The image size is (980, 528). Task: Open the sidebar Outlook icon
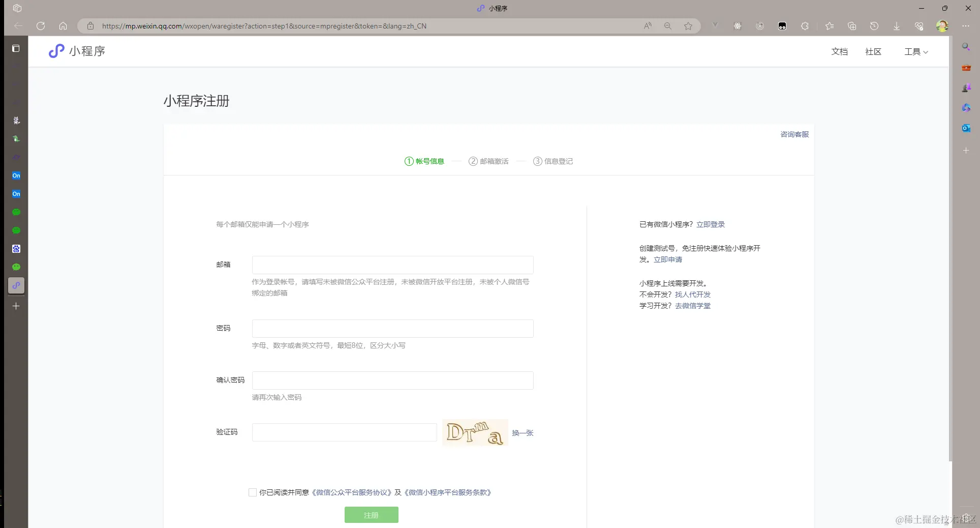(966, 128)
